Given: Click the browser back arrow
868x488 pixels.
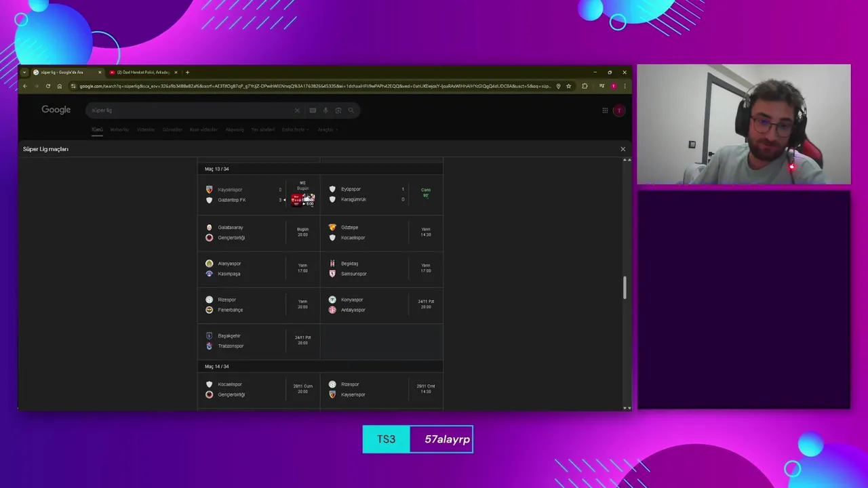Looking at the screenshot, I should pos(25,86).
